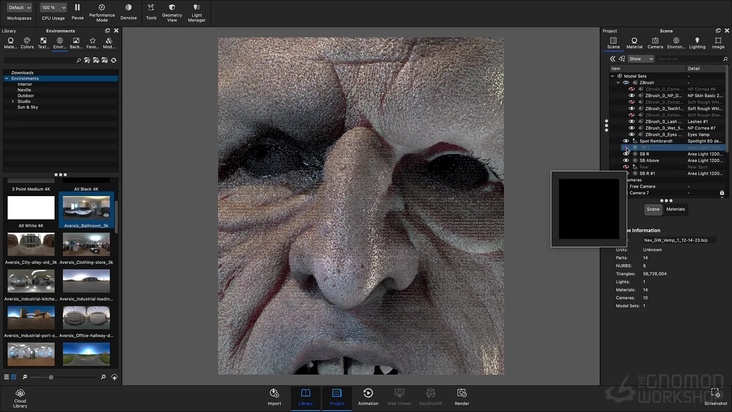
Task: Click the scene tree search icon
Action: (x=725, y=59)
